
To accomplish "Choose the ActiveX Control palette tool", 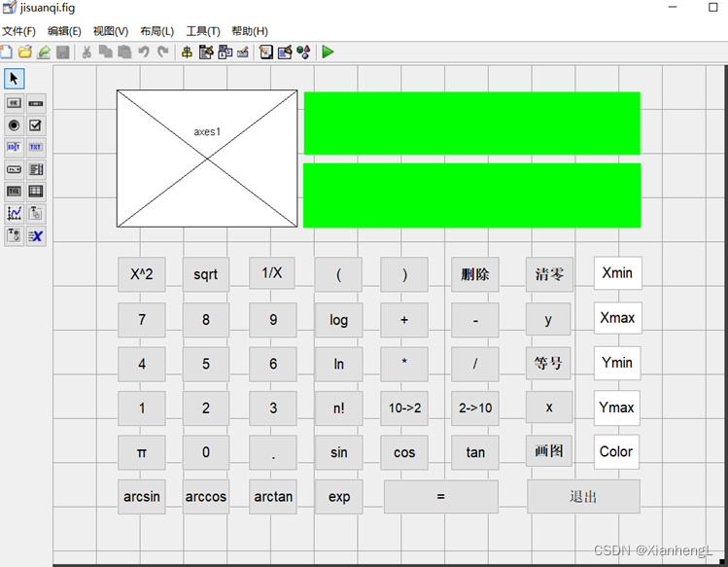I will pos(36,235).
